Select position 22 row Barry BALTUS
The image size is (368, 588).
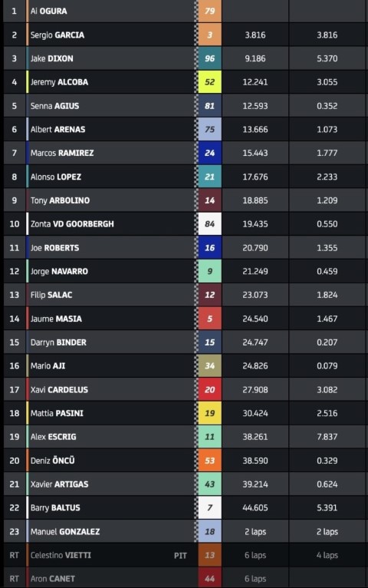click(184, 507)
